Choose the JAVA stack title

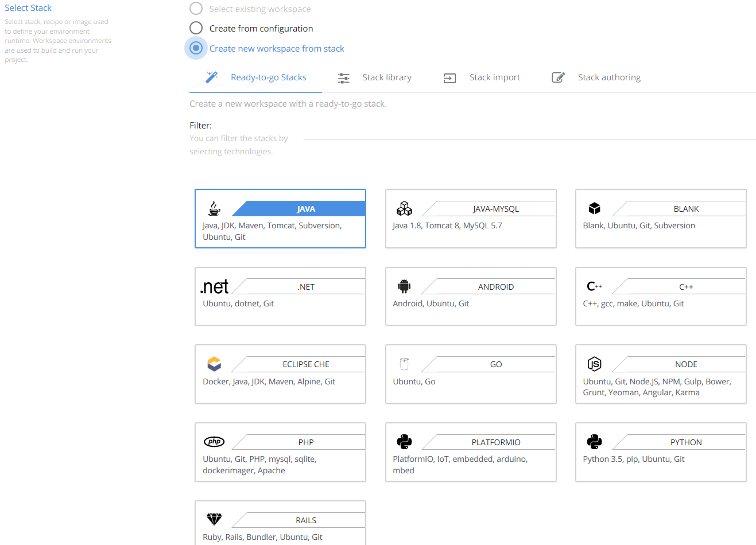point(306,209)
